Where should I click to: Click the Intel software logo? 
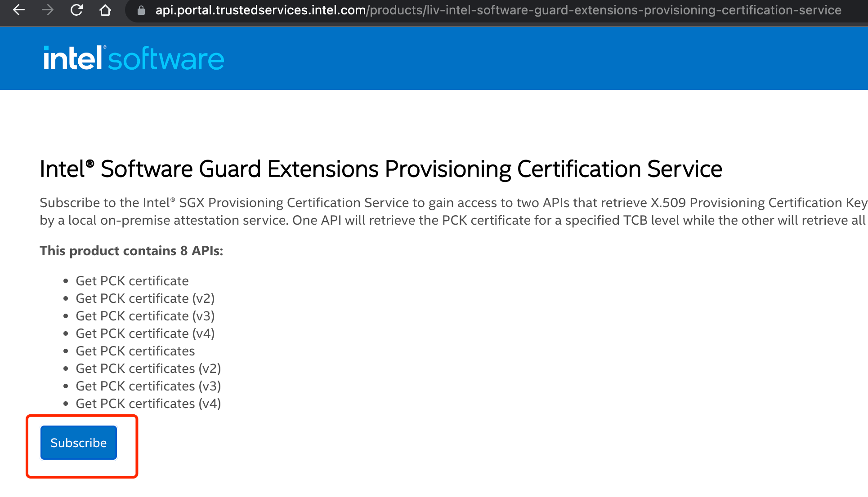coord(134,58)
